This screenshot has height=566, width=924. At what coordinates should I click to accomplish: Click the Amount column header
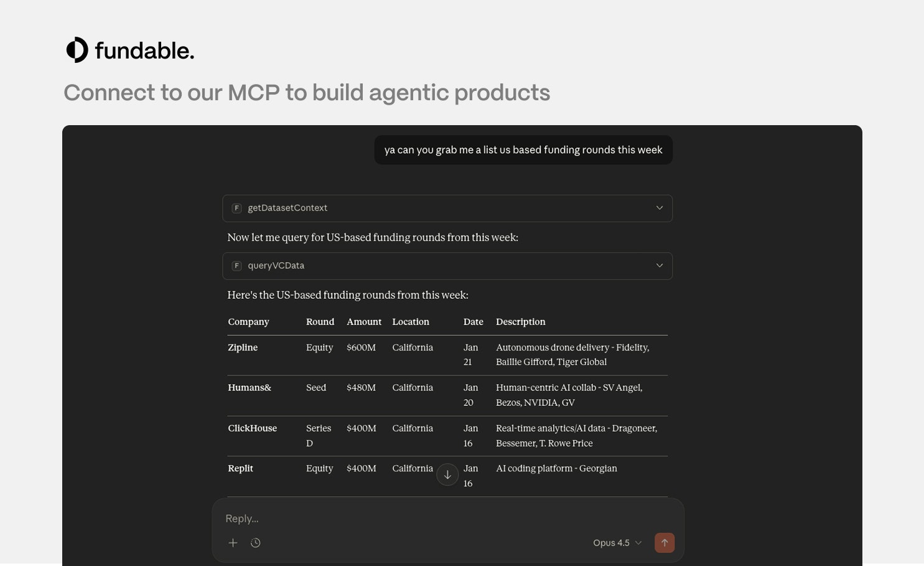pos(364,322)
